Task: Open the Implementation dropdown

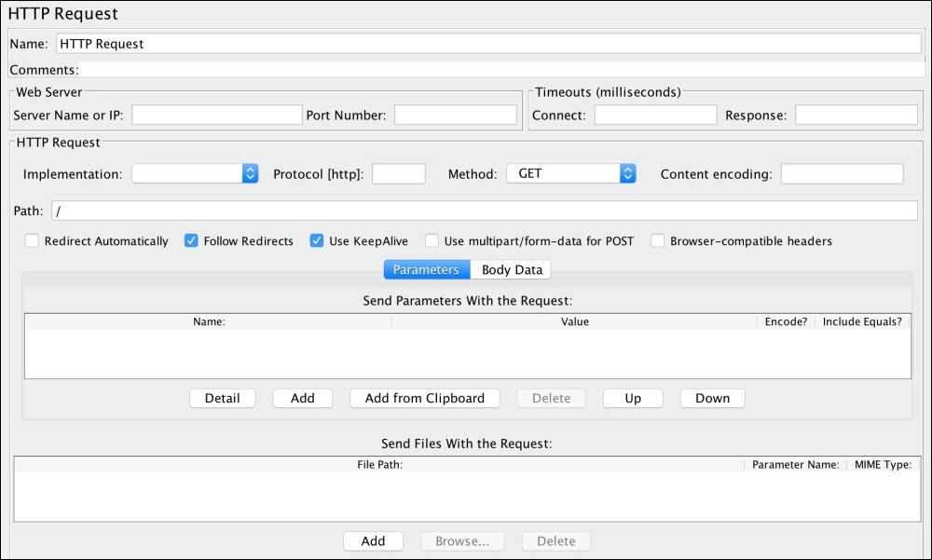Action: point(191,172)
